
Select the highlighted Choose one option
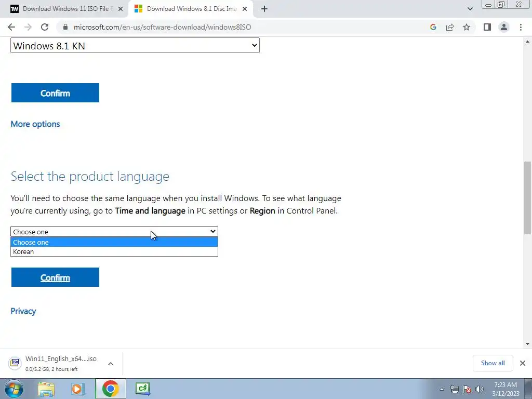(x=114, y=242)
